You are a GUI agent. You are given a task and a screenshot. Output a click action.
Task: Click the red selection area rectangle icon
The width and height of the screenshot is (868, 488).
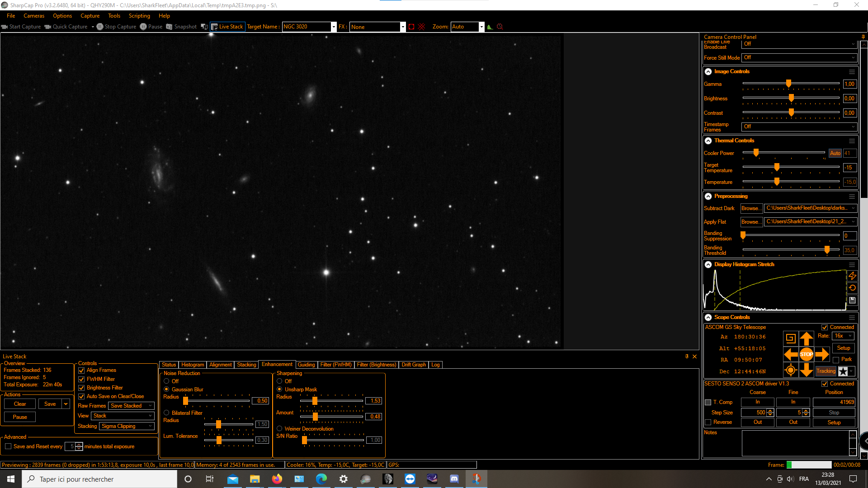(x=411, y=27)
